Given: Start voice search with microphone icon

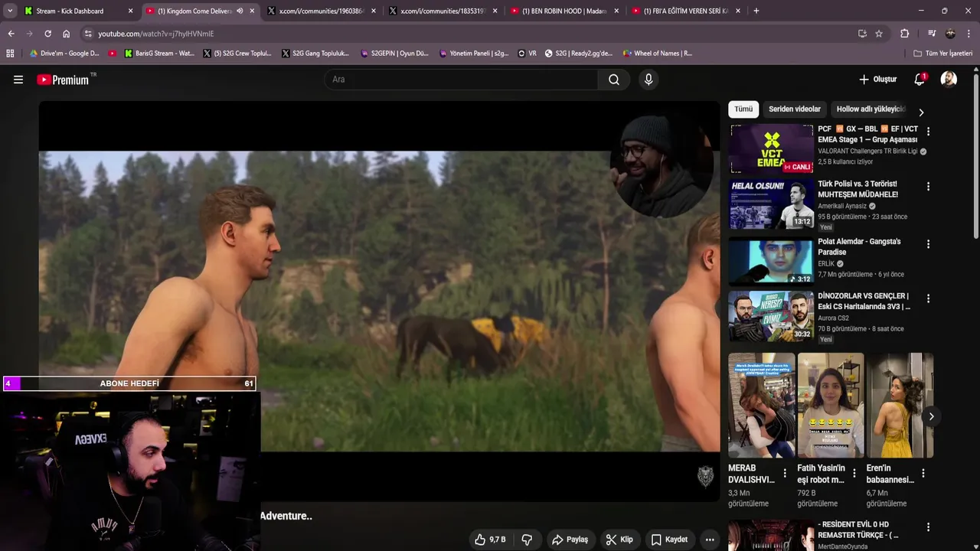Looking at the screenshot, I should click(x=648, y=80).
